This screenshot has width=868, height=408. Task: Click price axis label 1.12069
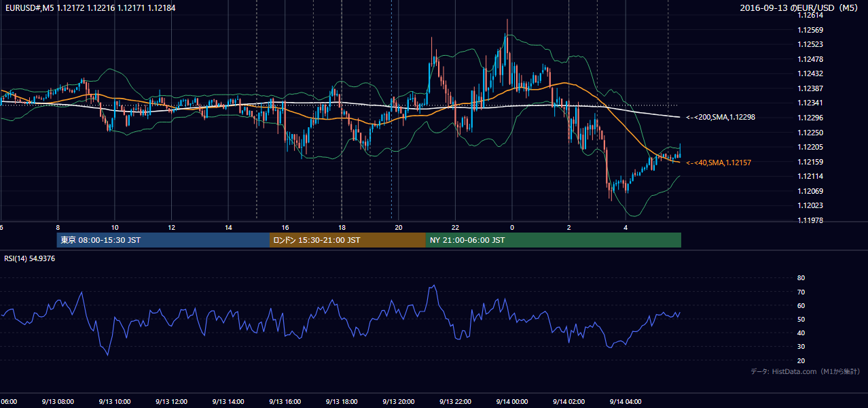[811, 191]
